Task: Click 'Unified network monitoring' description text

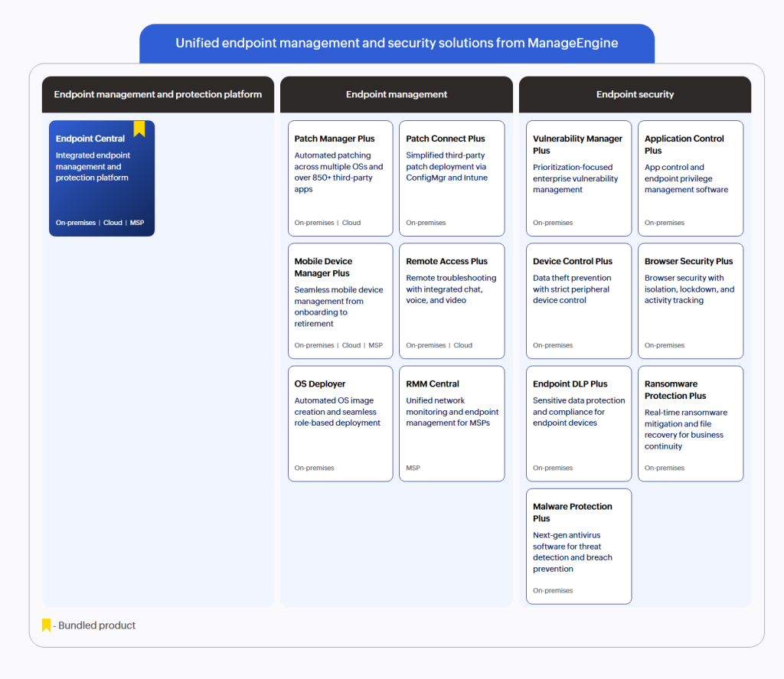Action: pyautogui.click(x=452, y=412)
